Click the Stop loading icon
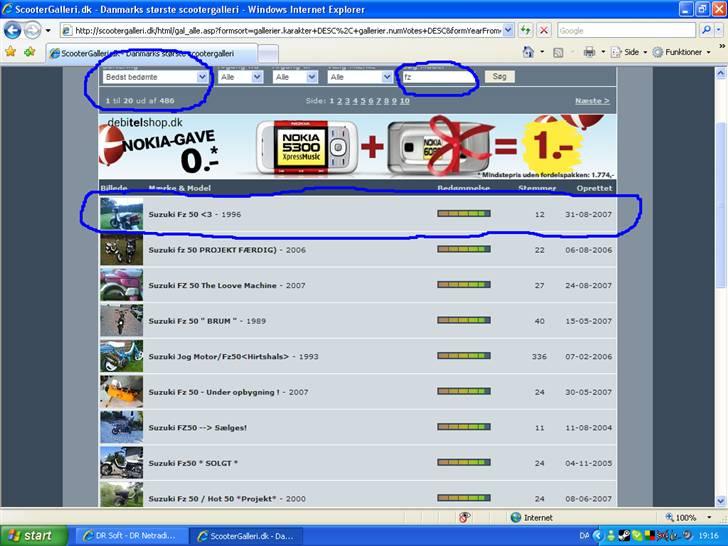Screen dimensions: 728x546 tap(544, 30)
